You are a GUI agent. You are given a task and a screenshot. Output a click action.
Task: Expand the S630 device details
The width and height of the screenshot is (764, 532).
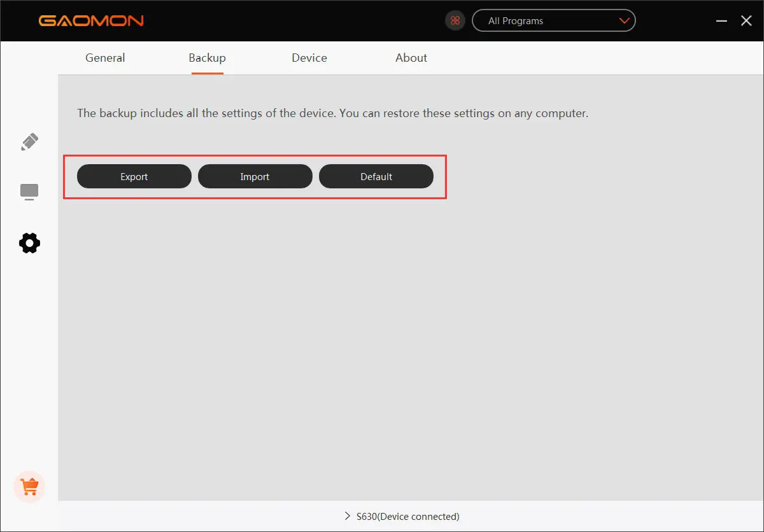coord(348,517)
